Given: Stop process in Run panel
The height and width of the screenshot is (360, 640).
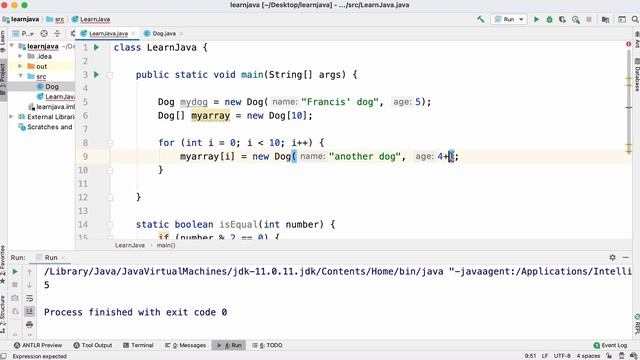Looking at the screenshot, I should (15, 284).
